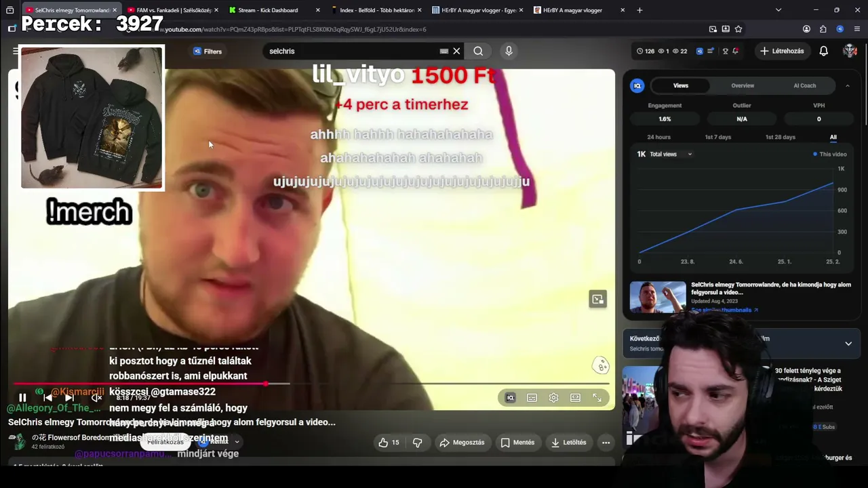Select the All time range
Image resolution: width=868 pixels, height=488 pixels.
[x=833, y=137]
